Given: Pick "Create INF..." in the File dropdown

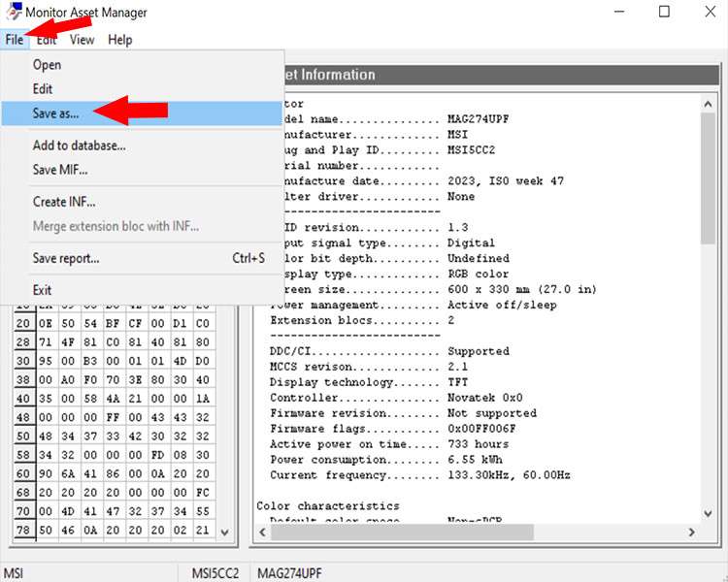Looking at the screenshot, I should [x=64, y=202].
